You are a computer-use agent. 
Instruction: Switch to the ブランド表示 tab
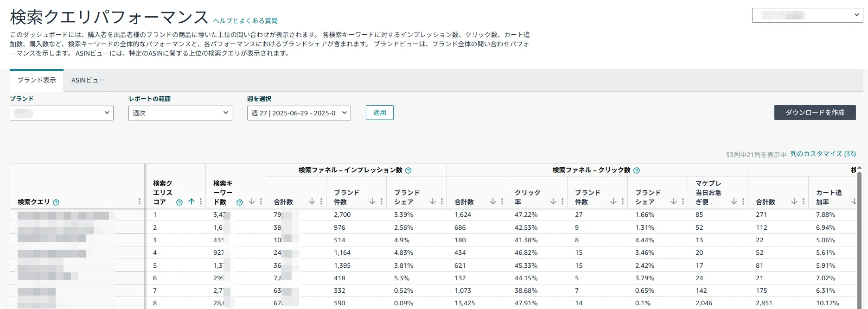(37, 80)
